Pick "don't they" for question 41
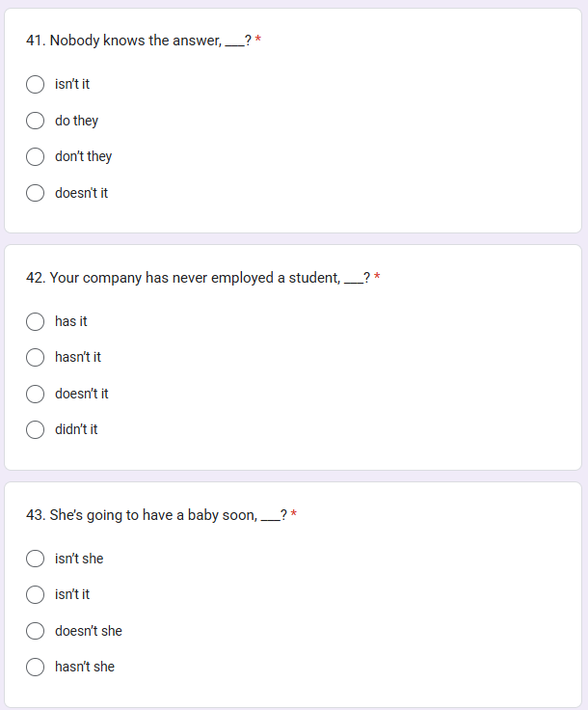Viewport: 588px width, 710px height. click(36, 156)
